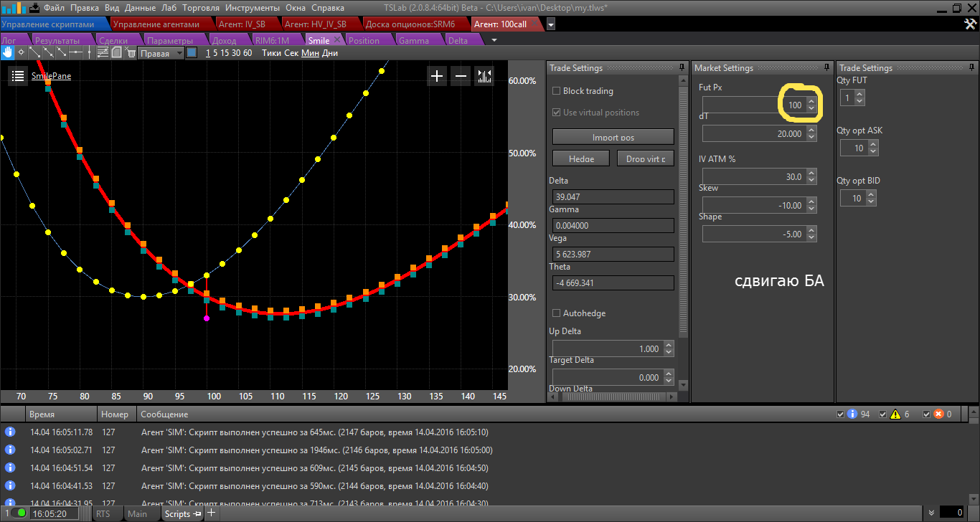The width and height of the screenshot is (980, 522).
Task: Toggle the Autohedge checkbox
Action: [x=556, y=313]
